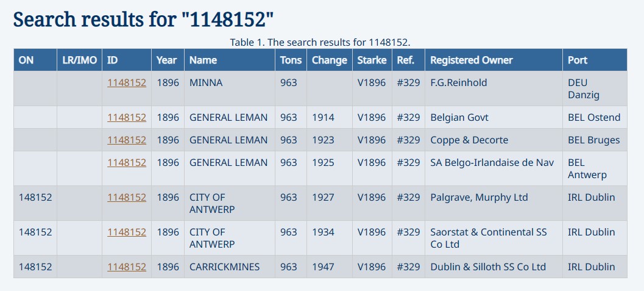644x291 pixels.
Task: Click the Ref. column header
Action: coord(405,60)
